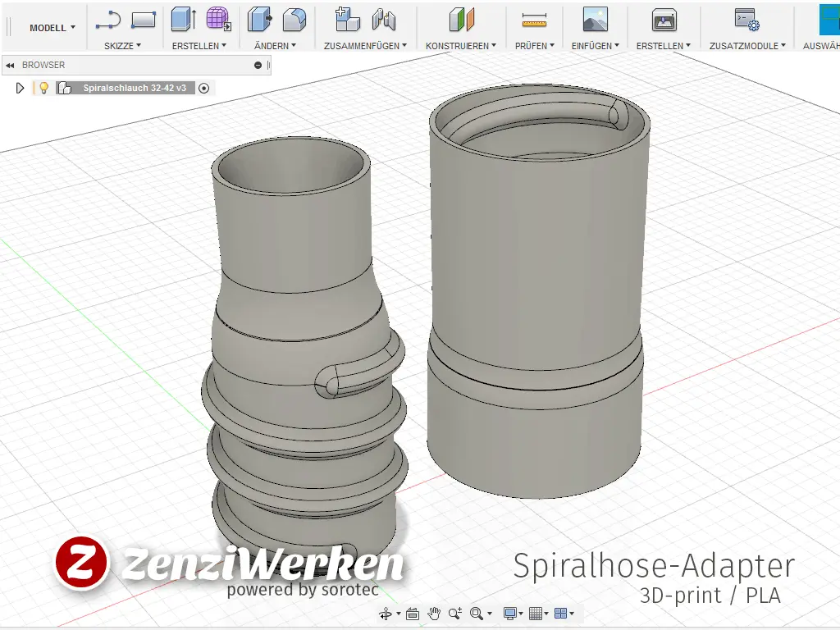Open the PRÜFEN dropdown menu
Image resolution: width=840 pixels, height=630 pixels.
pyautogui.click(x=535, y=46)
